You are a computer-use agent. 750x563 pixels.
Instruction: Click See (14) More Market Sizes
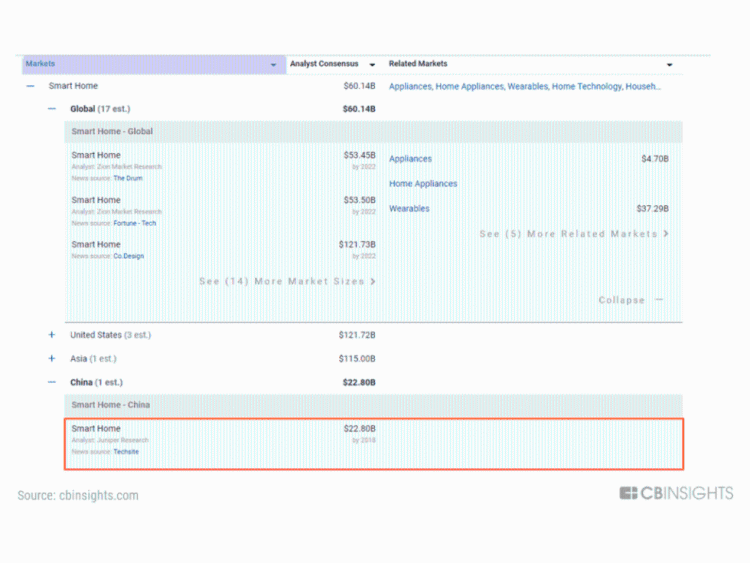click(287, 282)
